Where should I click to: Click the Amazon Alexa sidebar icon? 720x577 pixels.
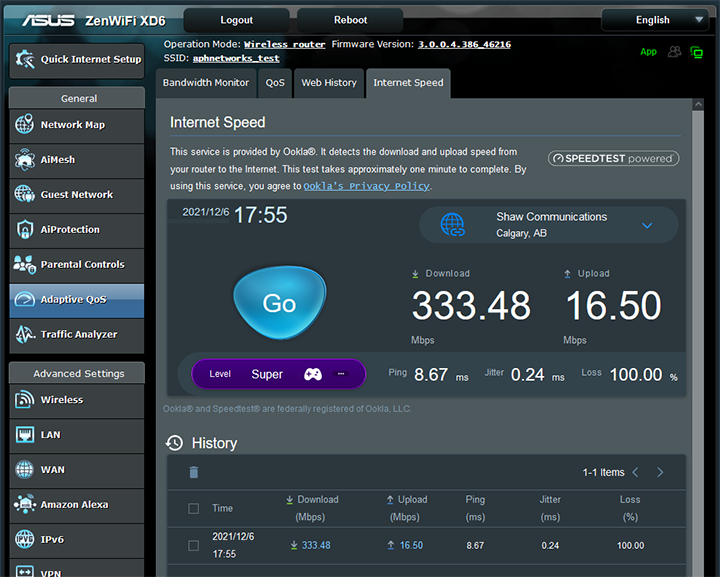[25, 505]
